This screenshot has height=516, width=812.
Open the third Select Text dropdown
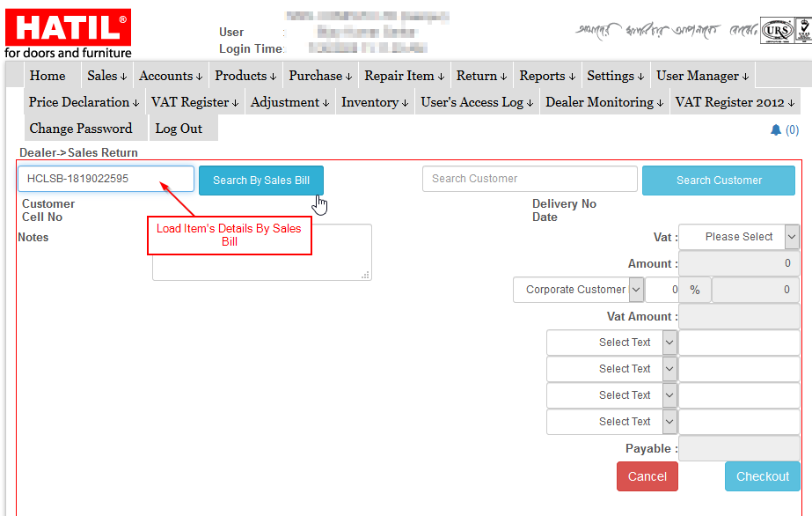[611, 395]
